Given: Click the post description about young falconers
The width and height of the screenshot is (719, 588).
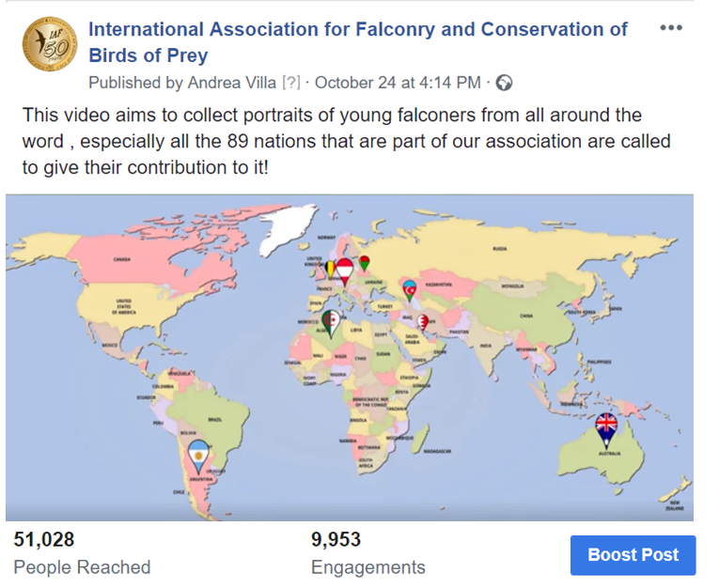Looking at the screenshot, I should (346, 141).
